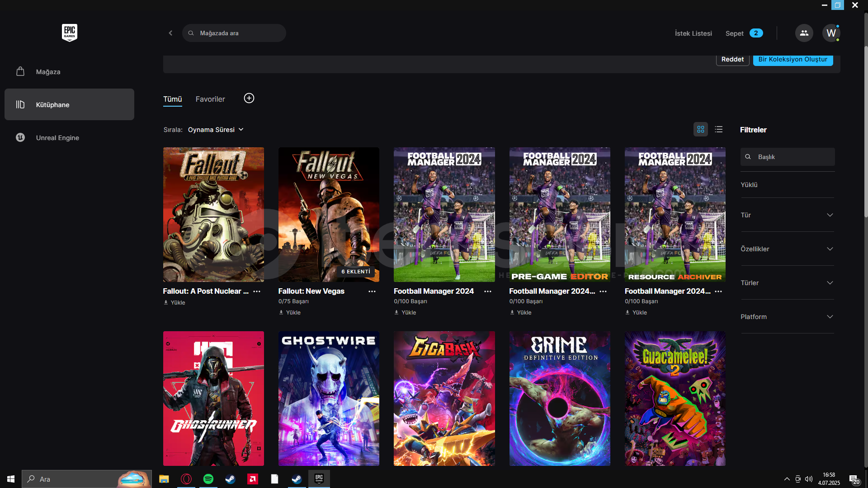The image size is (868, 488).
Task: Open three-dot menu of Football Manager 2024 Pre-Game Editor
Action: [603, 291]
